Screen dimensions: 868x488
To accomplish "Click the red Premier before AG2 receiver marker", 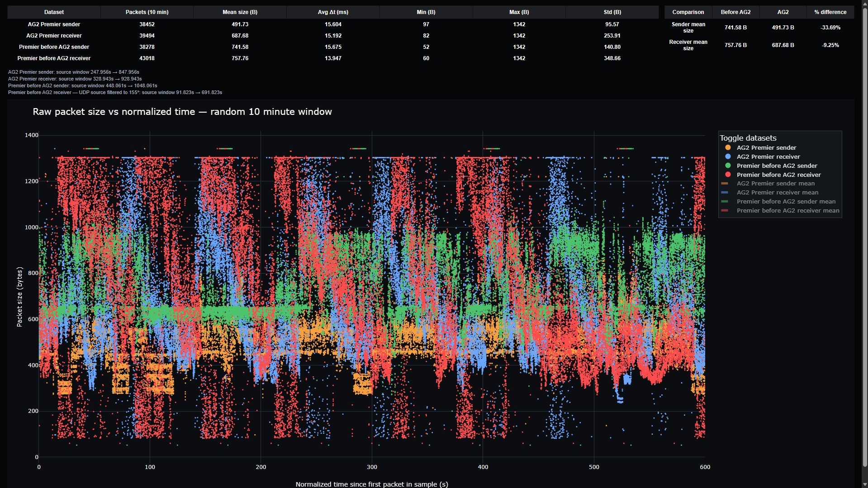I will (728, 175).
